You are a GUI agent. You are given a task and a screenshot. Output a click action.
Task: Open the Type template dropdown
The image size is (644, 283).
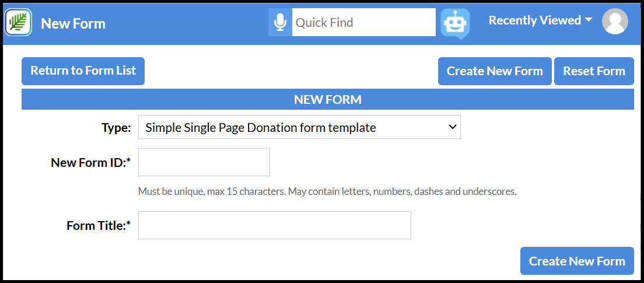pyautogui.click(x=299, y=127)
